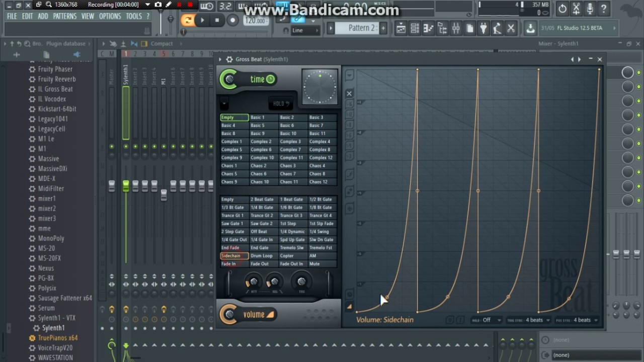
Task: Click next preset arrow in Gross Beat titlebar
Action: [x=580, y=59]
